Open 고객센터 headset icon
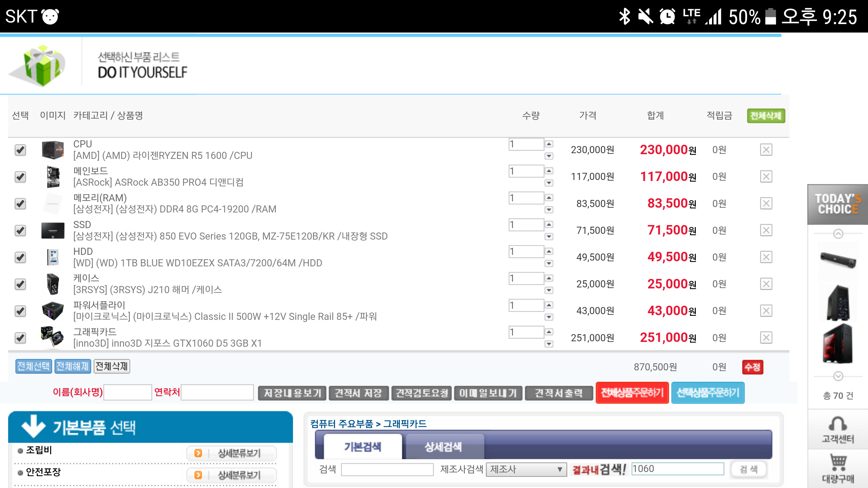 (x=837, y=430)
